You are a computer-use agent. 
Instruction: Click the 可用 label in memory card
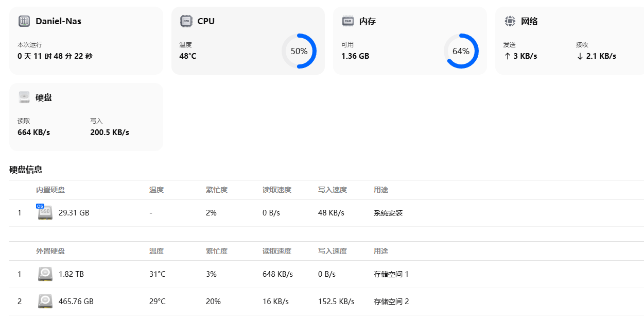coord(347,45)
